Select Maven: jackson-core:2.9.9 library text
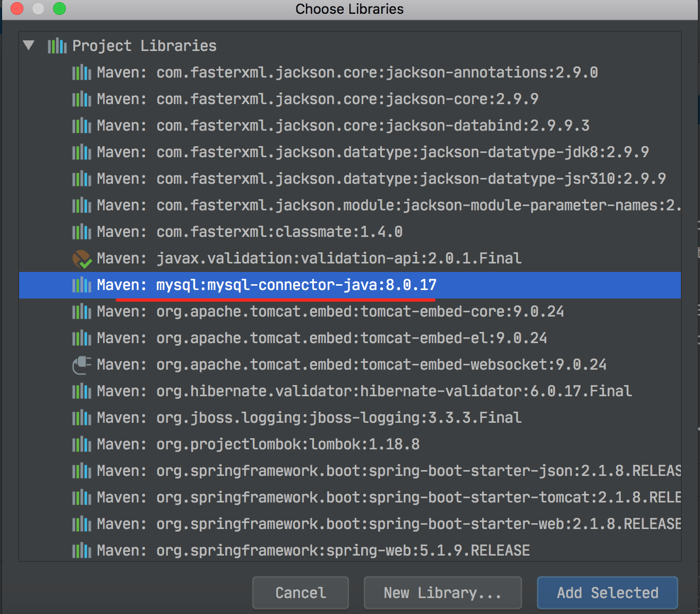This screenshot has height=614, width=700. coord(318,99)
